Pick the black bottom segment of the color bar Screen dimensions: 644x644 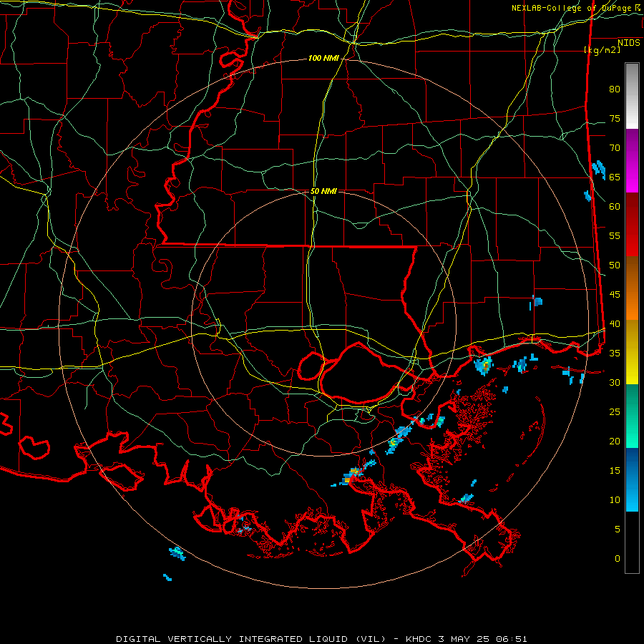(x=632, y=542)
